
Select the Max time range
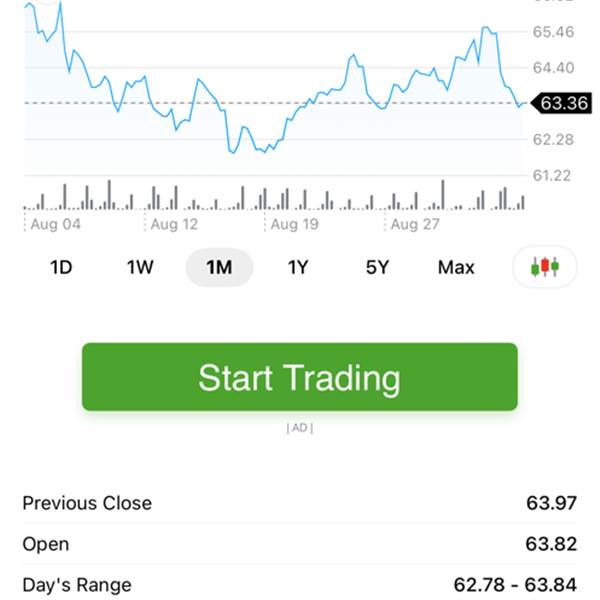pos(456,267)
